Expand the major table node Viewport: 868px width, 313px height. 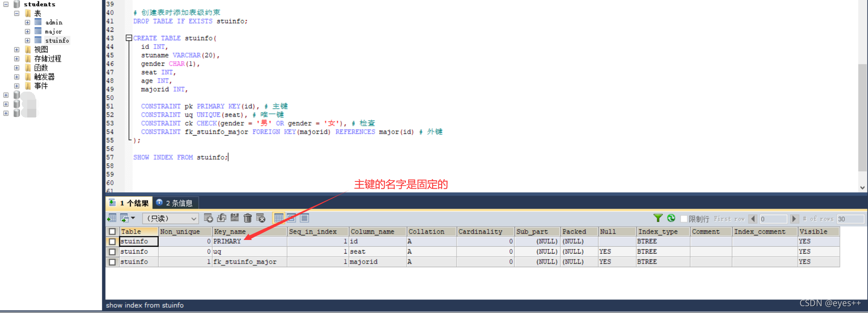pos(28,31)
